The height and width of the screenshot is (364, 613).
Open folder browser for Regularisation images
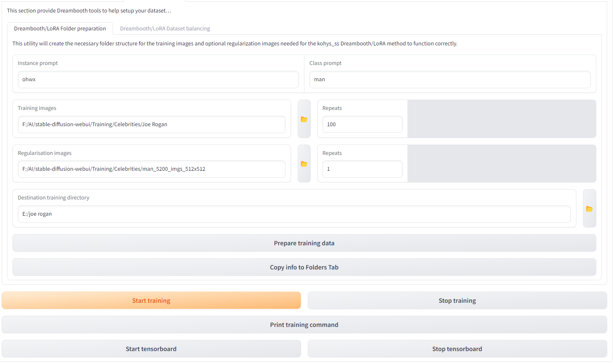coord(304,164)
